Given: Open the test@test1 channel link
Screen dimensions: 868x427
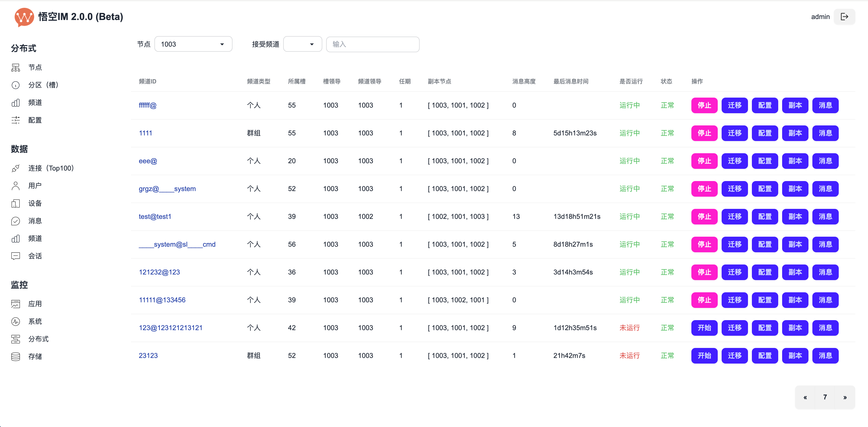Looking at the screenshot, I should pyautogui.click(x=155, y=216).
